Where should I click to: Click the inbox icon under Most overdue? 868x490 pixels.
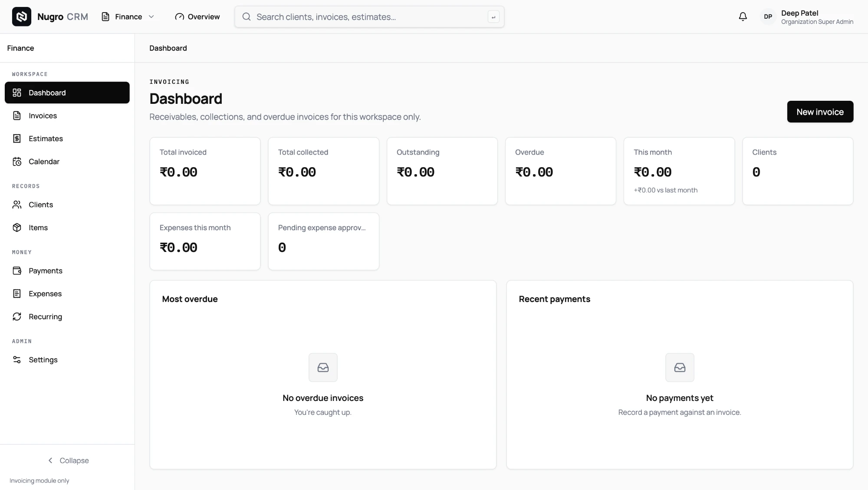[323, 367]
